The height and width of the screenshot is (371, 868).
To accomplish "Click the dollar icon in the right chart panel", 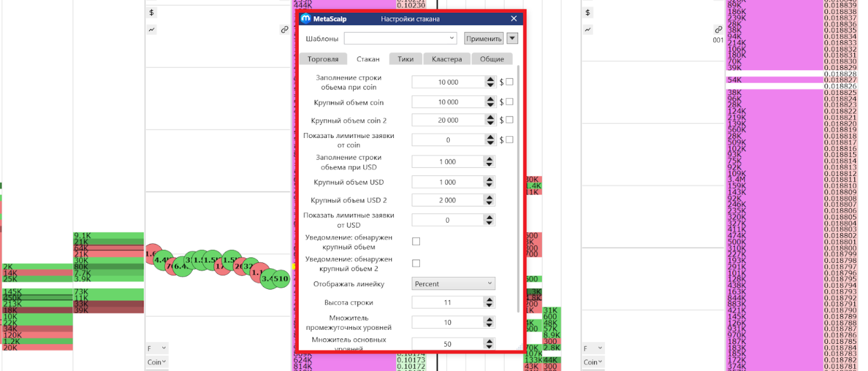I will pos(588,12).
